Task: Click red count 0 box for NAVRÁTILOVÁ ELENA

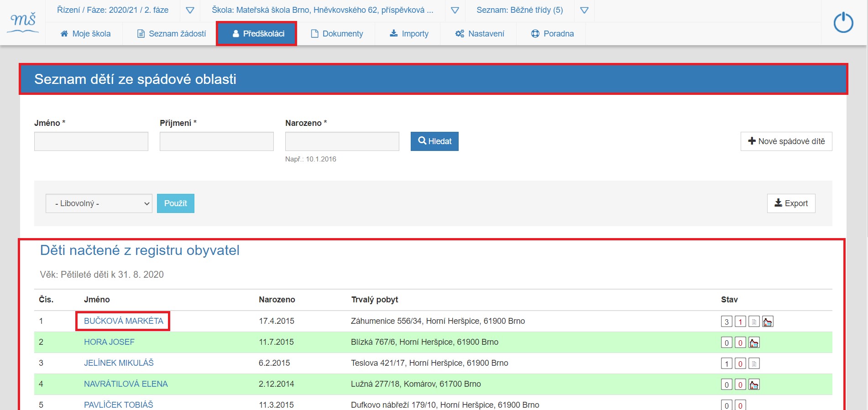Action: [x=740, y=384]
